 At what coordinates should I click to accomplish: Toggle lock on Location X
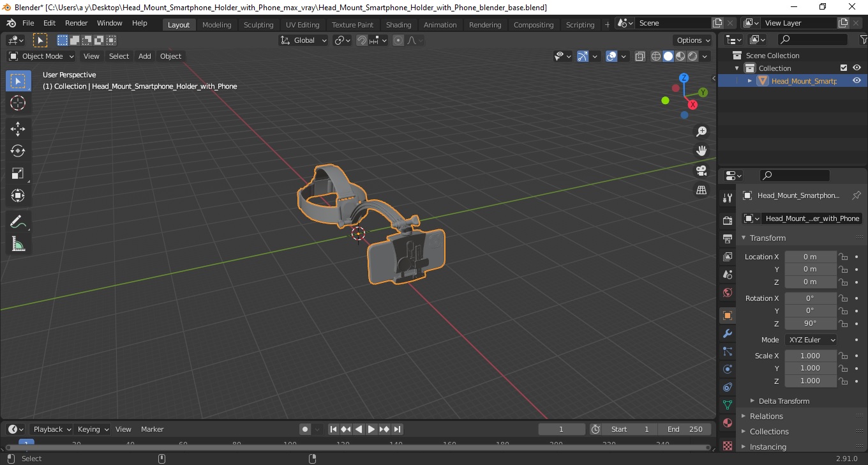843,257
